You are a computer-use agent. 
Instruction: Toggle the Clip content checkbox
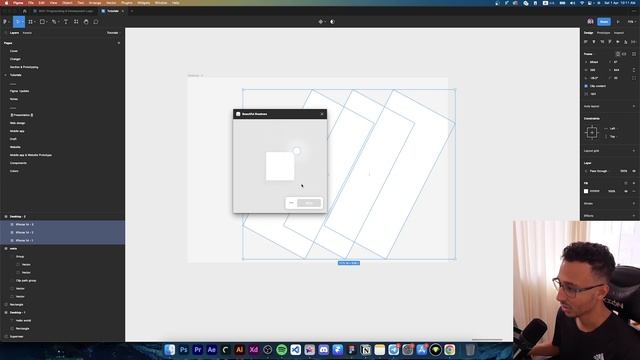pos(587,86)
